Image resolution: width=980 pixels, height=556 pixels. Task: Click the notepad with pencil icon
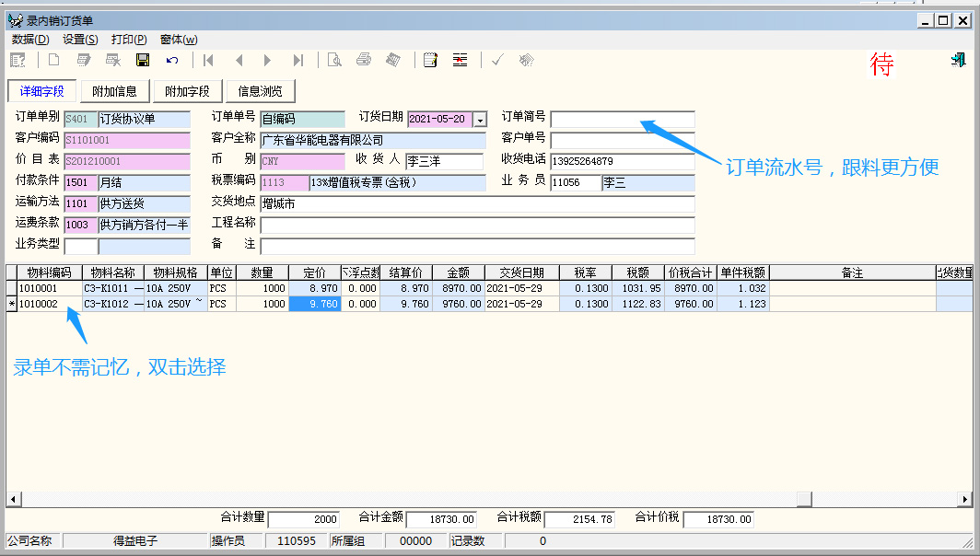point(430,61)
